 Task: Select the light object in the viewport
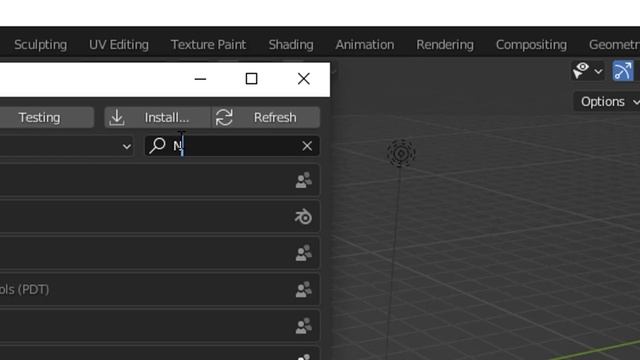401,153
